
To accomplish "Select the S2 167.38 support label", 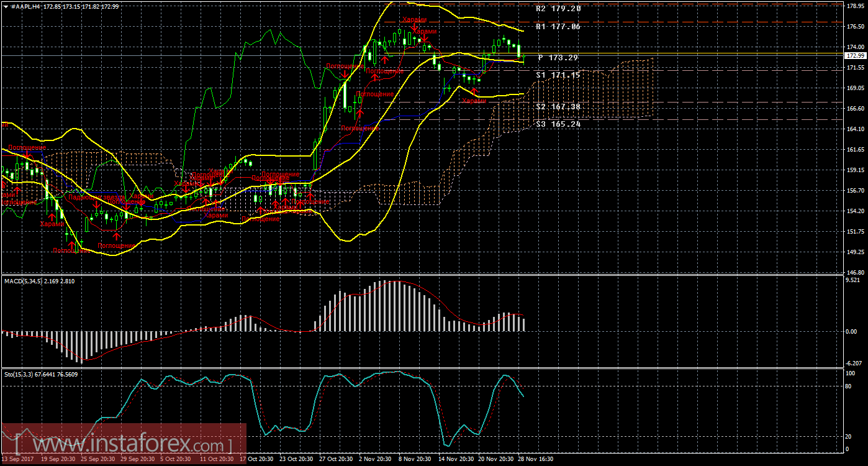I will click(558, 107).
